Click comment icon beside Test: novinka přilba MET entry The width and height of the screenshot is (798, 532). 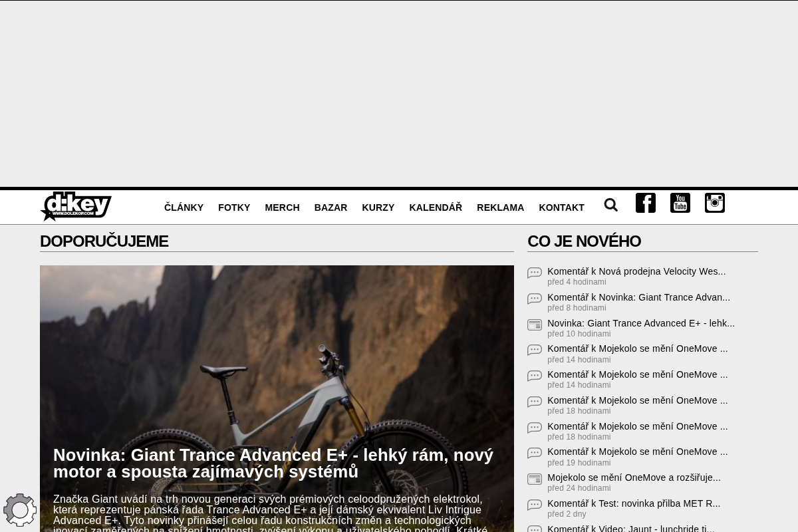pos(535,505)
